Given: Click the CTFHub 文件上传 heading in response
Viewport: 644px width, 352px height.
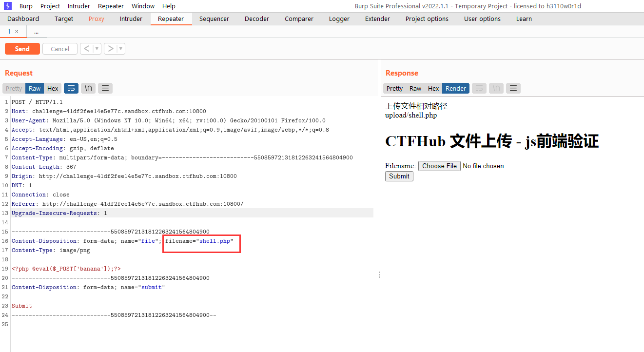Looking at the screenshot, I should click(x=492, y=141).
